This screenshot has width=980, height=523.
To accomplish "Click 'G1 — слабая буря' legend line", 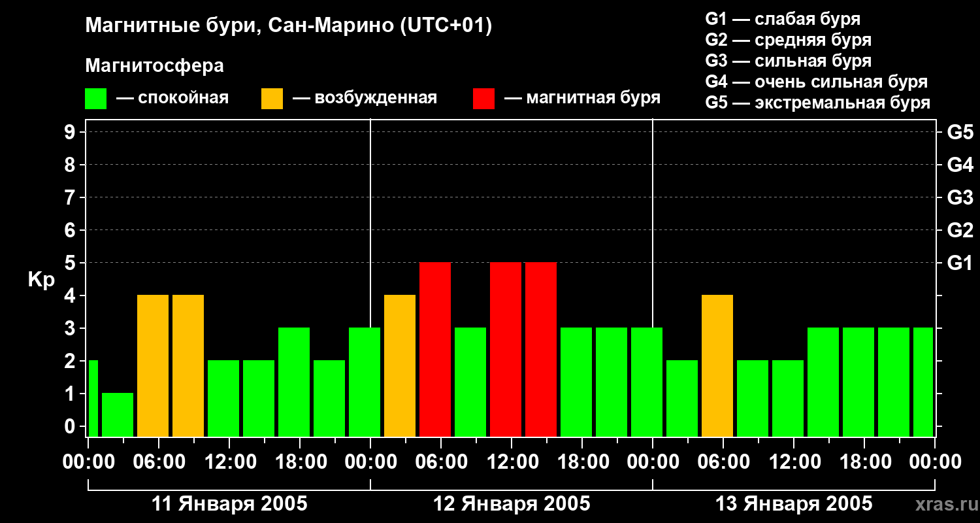I will point(783,19).
